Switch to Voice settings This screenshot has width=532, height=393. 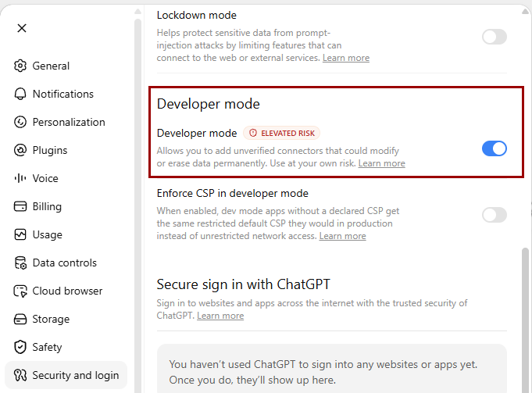pos(66,178)
